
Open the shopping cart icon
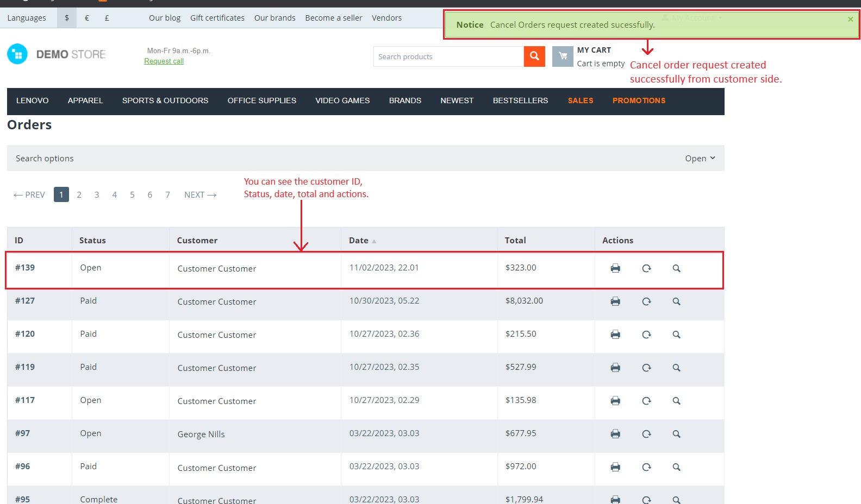[x=563, y=56]
